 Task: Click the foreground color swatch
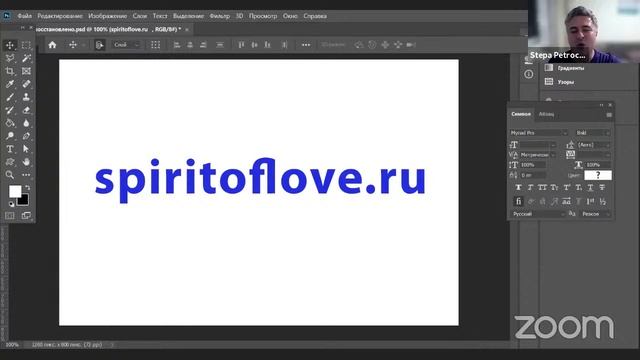point(15,191)
